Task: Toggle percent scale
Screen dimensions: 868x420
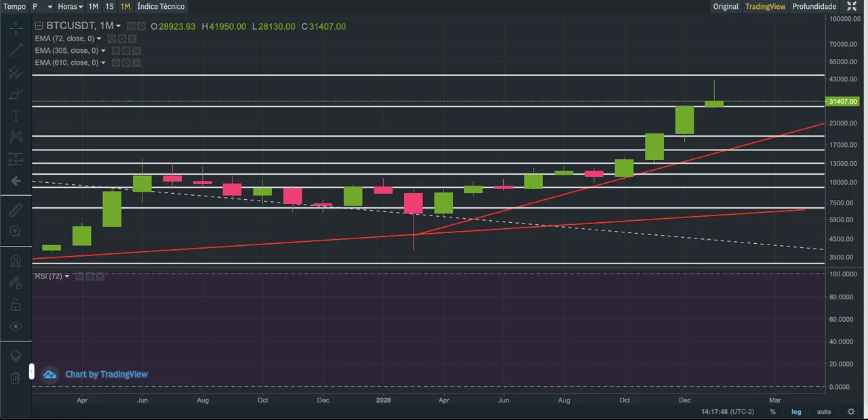Action: 772,411
